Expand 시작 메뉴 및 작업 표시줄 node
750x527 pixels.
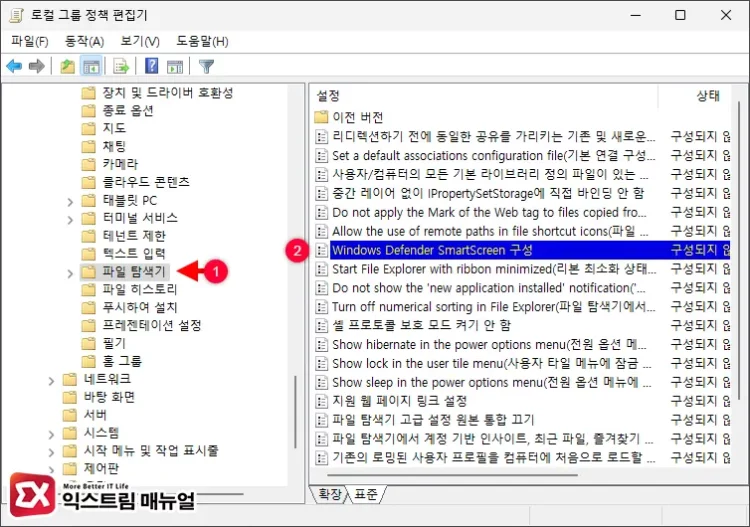tap(52, 452)
